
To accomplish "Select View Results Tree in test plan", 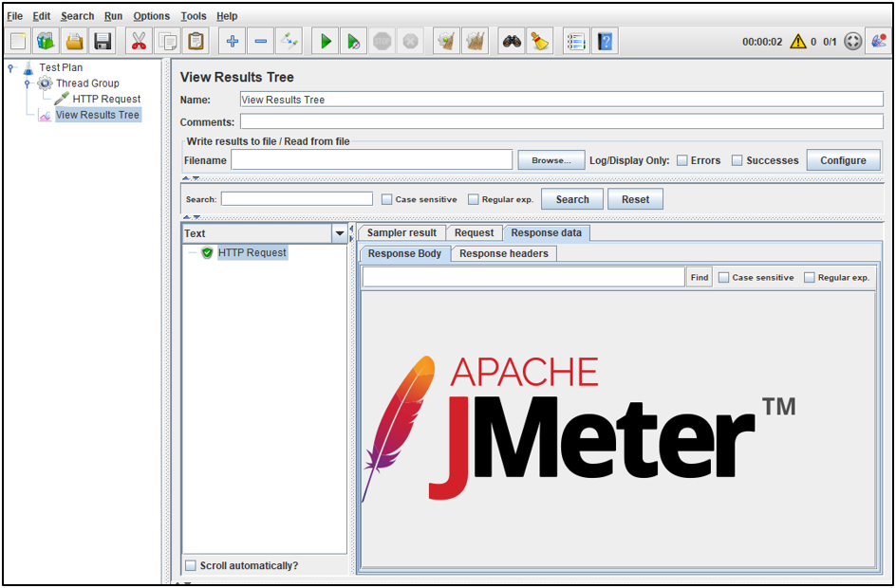I will click(x=98, y=115).
